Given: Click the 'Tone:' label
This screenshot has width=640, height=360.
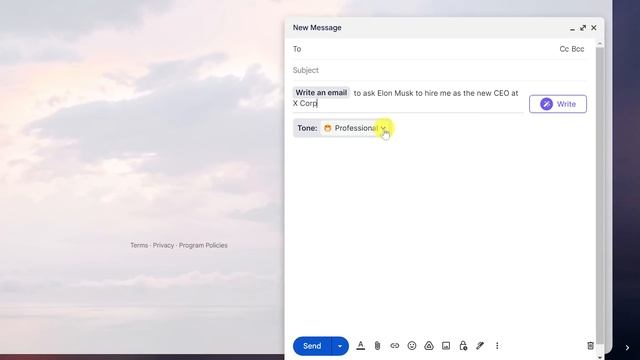Looking at the screenshot, I should pyautogui.click(x=307, y=128).
